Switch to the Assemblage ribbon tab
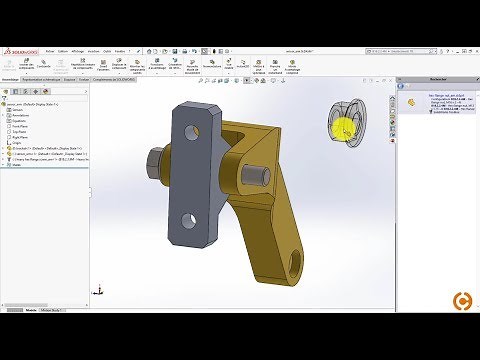 coord(10,80)
